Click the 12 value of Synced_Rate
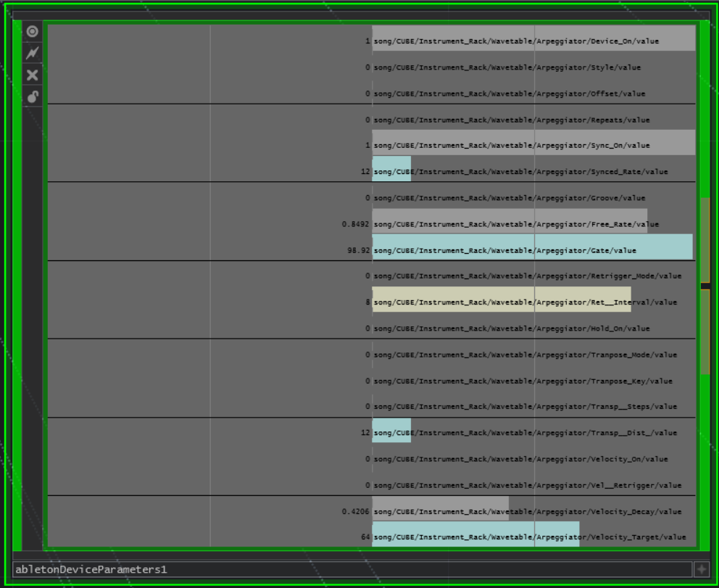The image size is (719, 588). pyautogui.click(x=365, y=172)
